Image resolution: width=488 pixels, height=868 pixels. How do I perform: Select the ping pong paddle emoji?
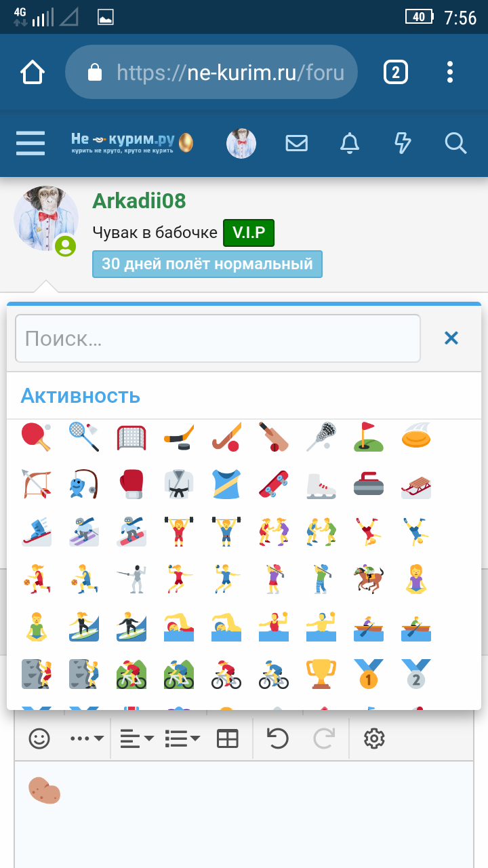tap(36, 436)
